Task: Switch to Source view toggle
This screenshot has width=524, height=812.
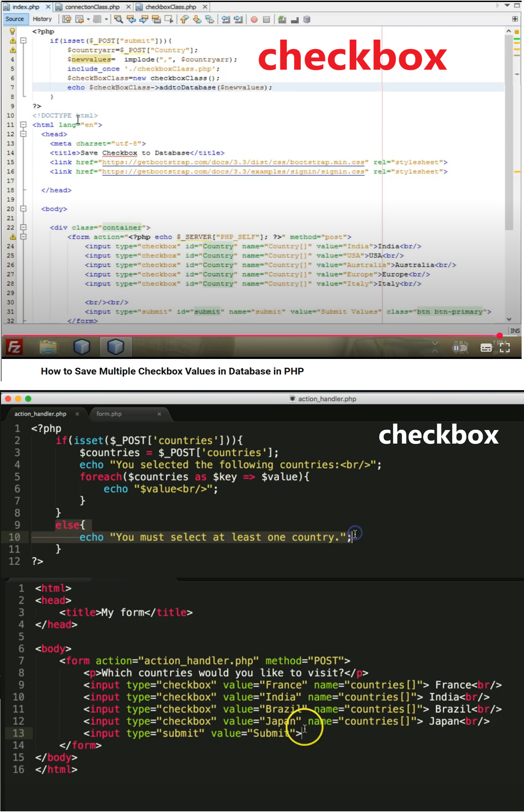Action: (x=15, y=19)
